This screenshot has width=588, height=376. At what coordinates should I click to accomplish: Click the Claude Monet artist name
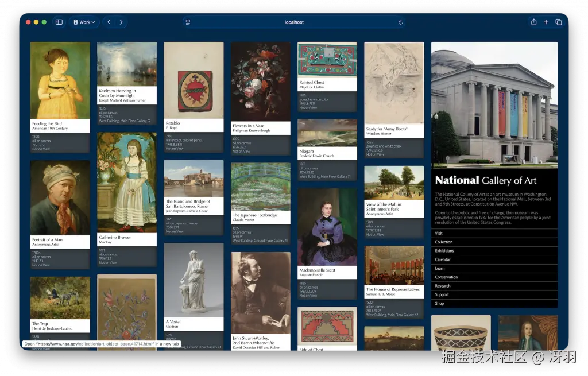(x=243, y=220)
